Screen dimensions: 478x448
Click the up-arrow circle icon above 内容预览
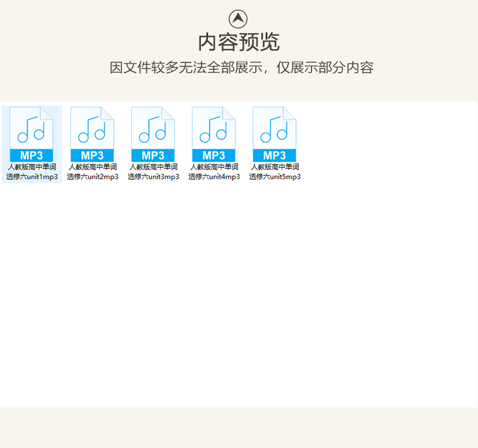pos(238,19)
